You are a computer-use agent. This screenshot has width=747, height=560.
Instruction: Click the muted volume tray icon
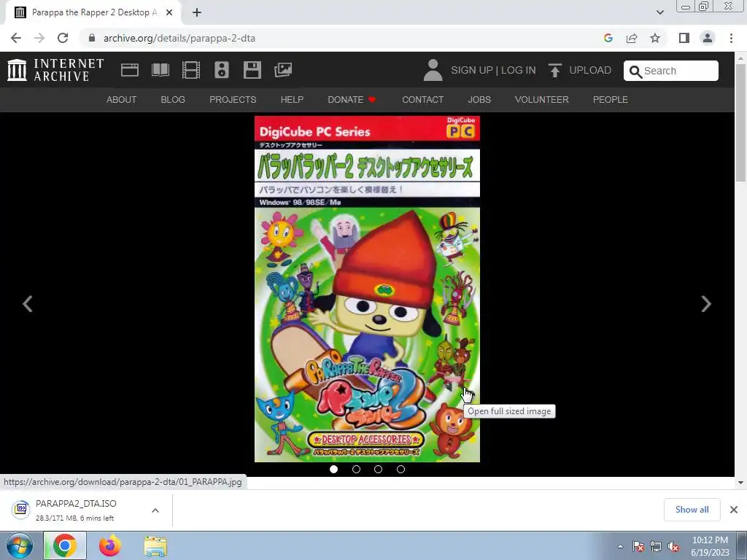pyautogui.click(x=673, y=546)
